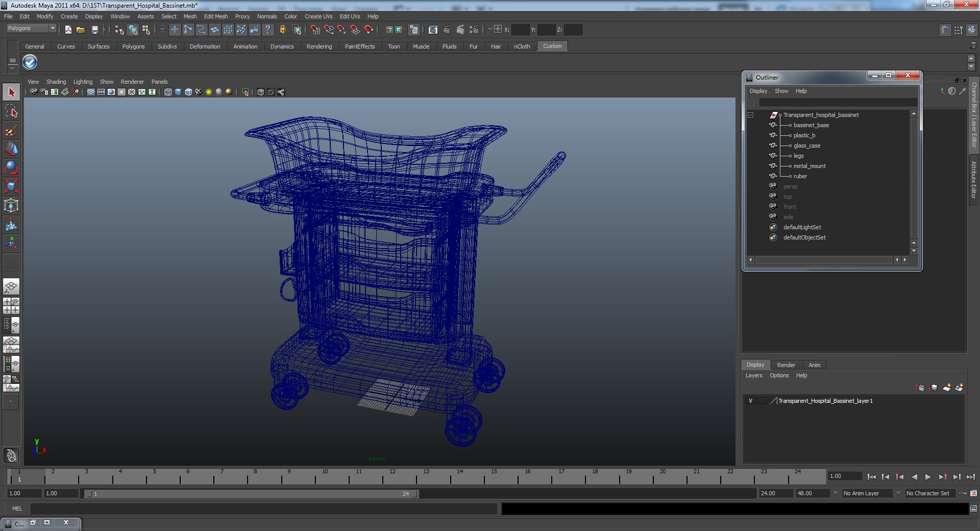Open the No Character Set dropdown arrow
Screen dimensions: 980x531
[x=898, y=493]
